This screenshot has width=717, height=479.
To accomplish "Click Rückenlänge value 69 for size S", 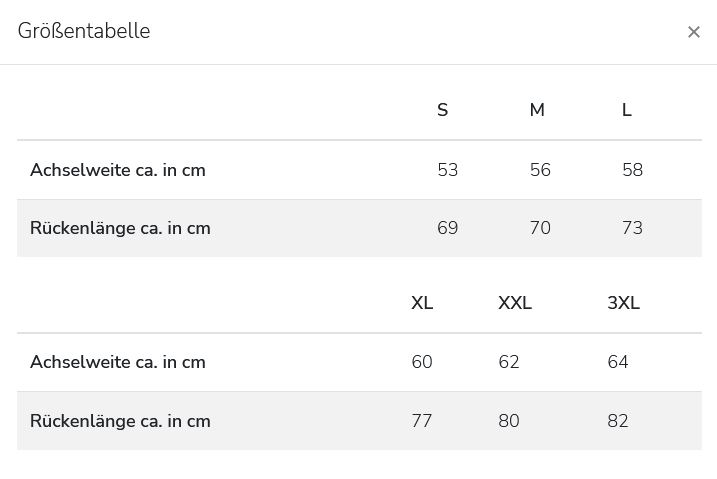I will click(448, 228).
